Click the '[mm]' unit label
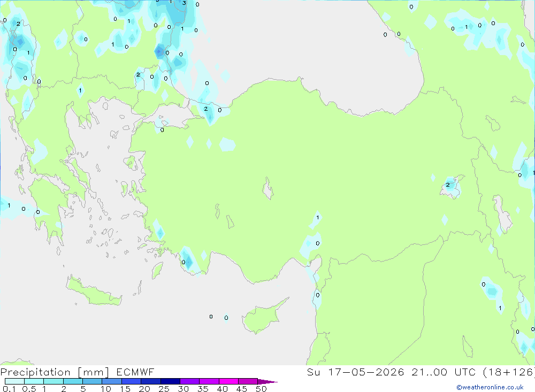Image resolution: width=535 pixels, height=392 pixels. 93,372
